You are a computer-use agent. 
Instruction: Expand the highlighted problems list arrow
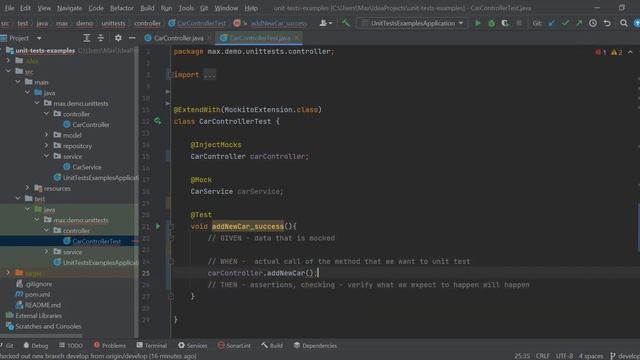631,52
